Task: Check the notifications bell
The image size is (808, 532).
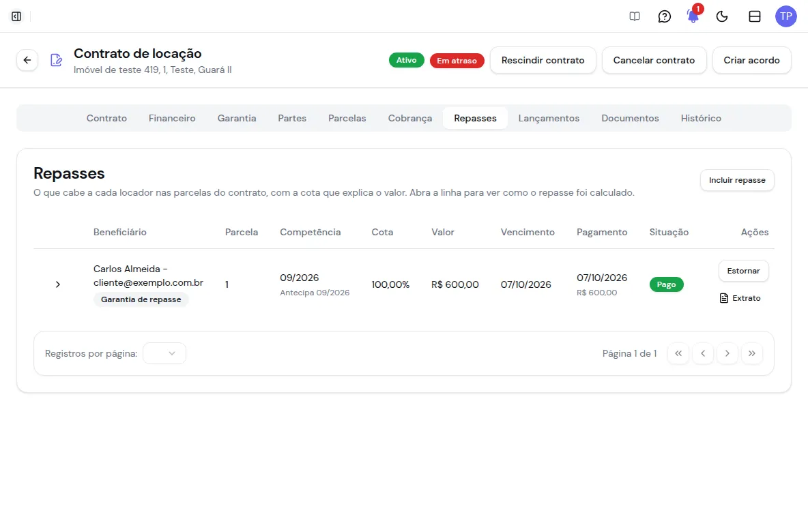Action: point(693,16)
